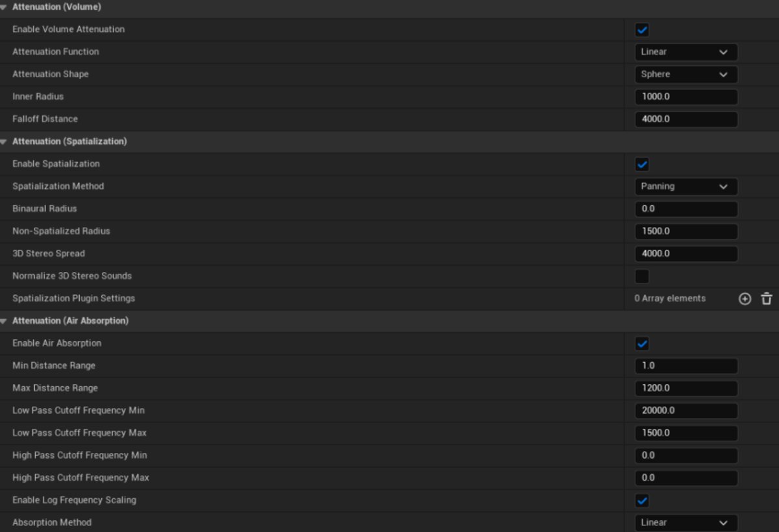This screenshot has height=532, width=779.
Task: Select the Attenuation Function label
Action: coord(56,52)
